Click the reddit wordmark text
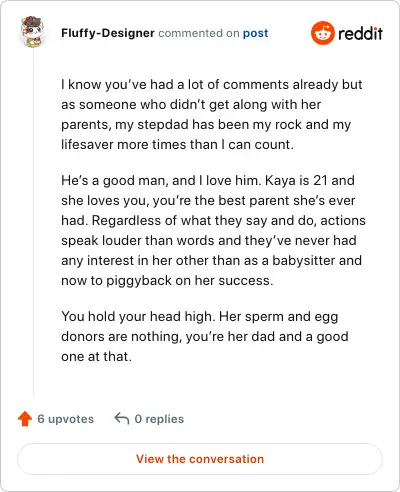The width and height of the screenshot is (400, 492). click(360, 33)
